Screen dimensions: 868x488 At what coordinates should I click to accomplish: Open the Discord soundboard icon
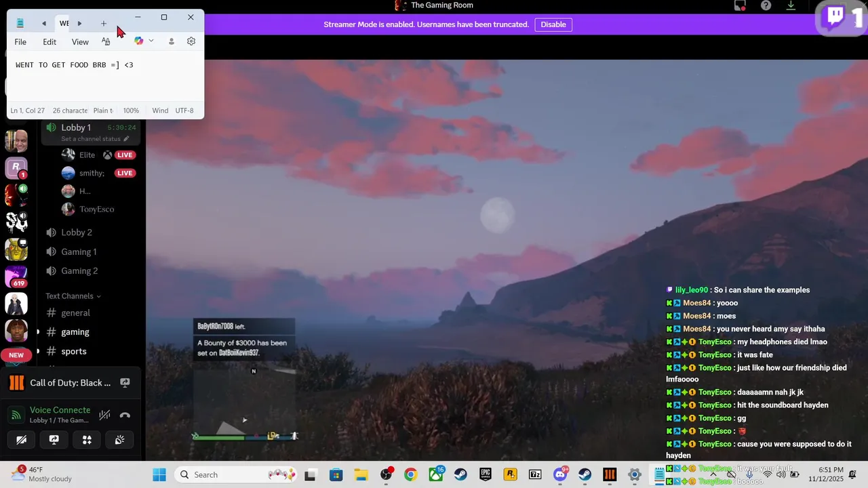(x=119, y=440)
